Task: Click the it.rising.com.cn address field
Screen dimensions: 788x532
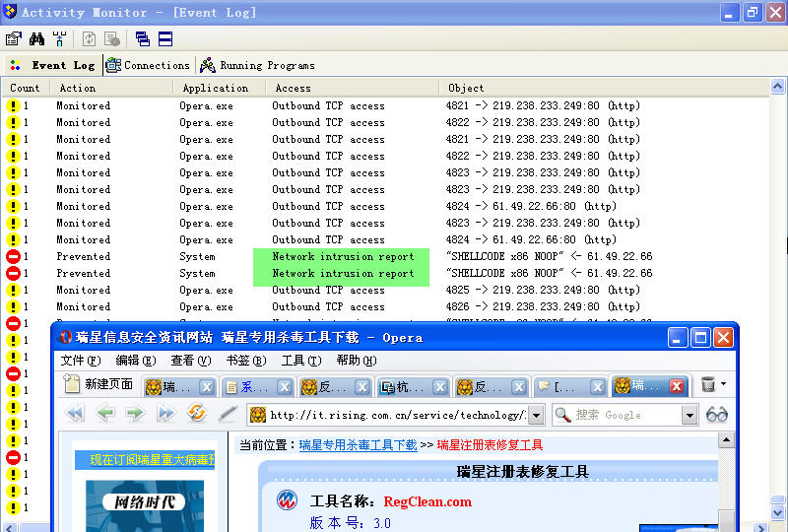Action: point(397,415)
